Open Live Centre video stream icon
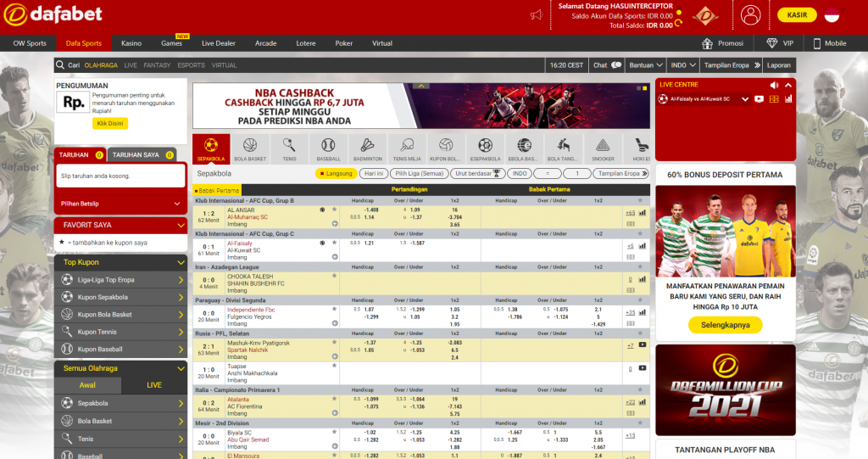Viewport: 868px width, 459px height. (x=759, y=99)
